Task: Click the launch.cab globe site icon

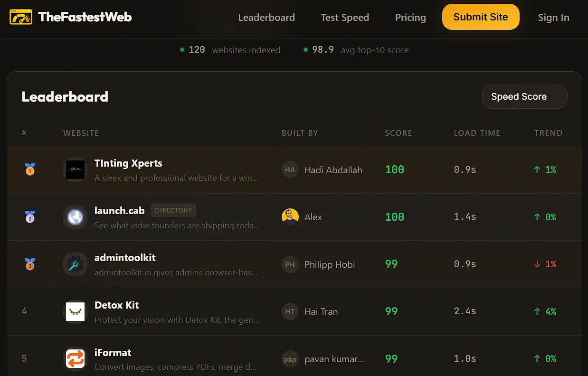Action: pyautogui.click(x=75, y=217)
